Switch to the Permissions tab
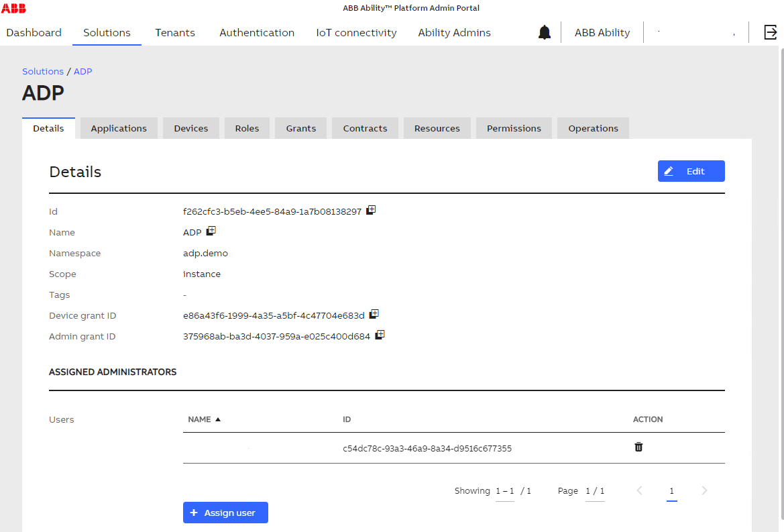Image resolution: width=784 pixels, height=532 pixels. click(x=514, y=129)
